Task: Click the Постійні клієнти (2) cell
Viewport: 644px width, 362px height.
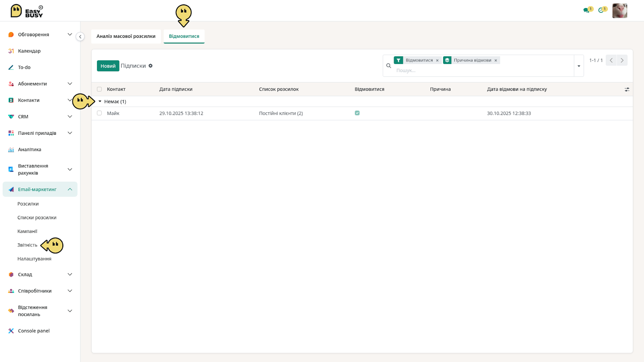Action: click(281, 113)
